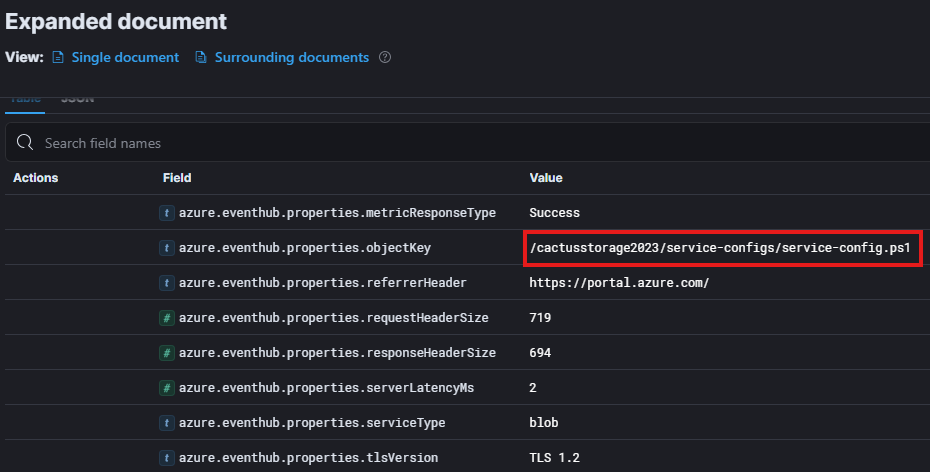Click the text type icon for serviceType
The width and height of the screenshot is (930, 472).
168,423
